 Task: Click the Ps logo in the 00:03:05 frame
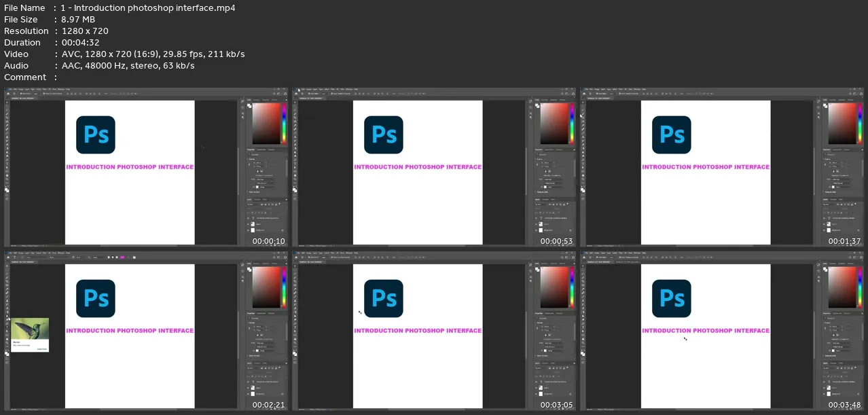384,299
